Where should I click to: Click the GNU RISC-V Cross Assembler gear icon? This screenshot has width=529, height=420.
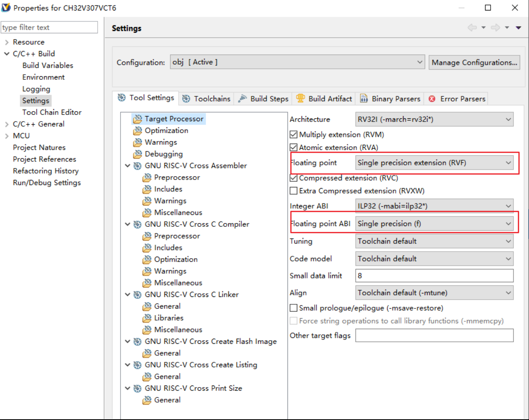click(137, 166)
